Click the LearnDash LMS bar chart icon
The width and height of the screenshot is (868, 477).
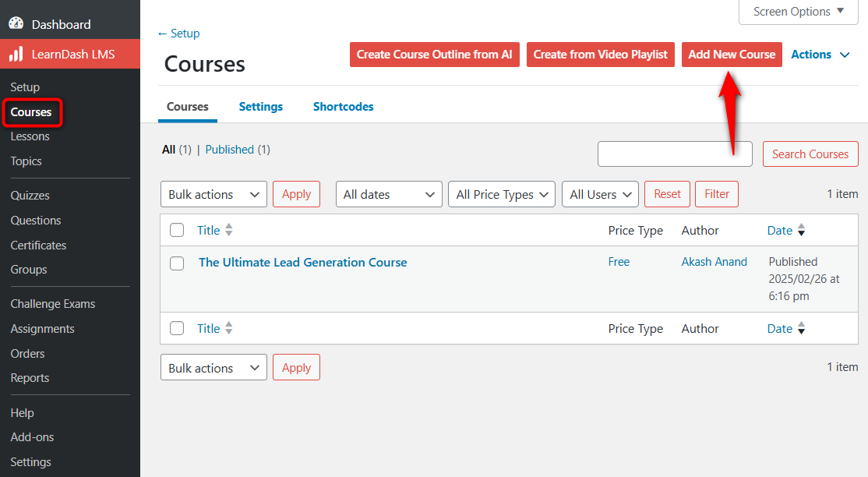point(16,55)
